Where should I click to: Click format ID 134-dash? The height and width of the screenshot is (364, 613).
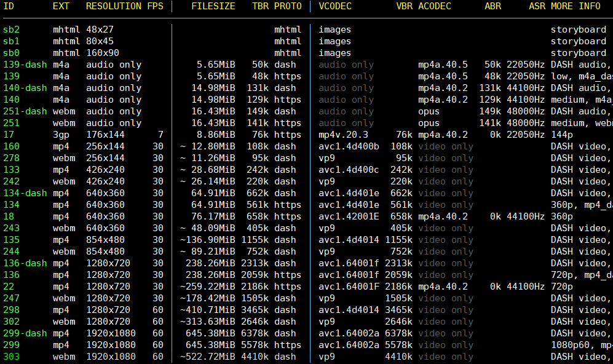[x=25, y=194]
